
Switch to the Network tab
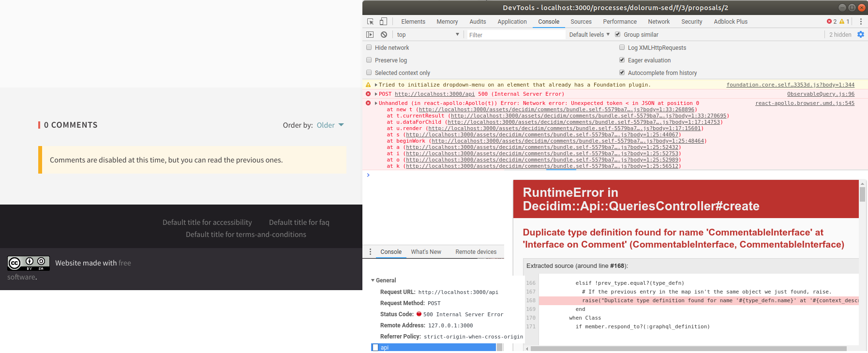click(x=659, y=22)
